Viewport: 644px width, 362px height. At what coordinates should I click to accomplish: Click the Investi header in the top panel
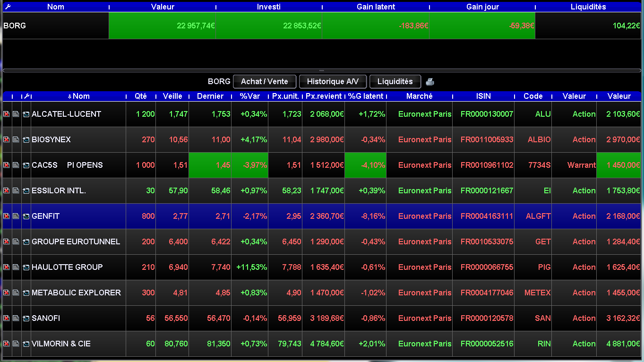click(x=269, y=7)
